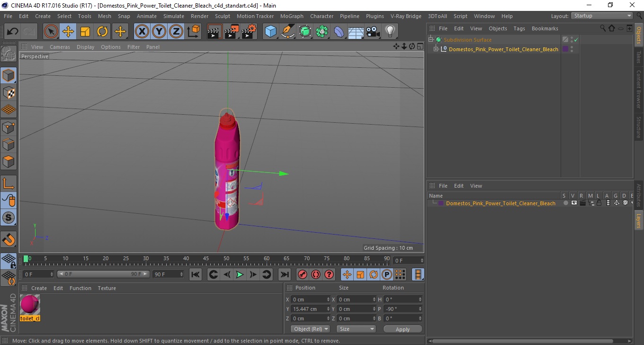Open material manager Texture menu
The width and height of the screenshot is (644, 345).
pyautogui.click(x=107, y=288)
